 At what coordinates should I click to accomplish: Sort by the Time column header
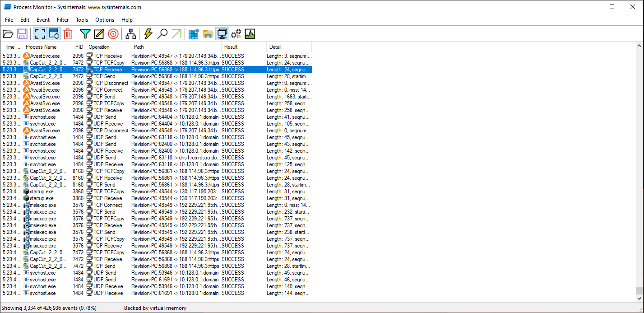click(x=12, y=47)
